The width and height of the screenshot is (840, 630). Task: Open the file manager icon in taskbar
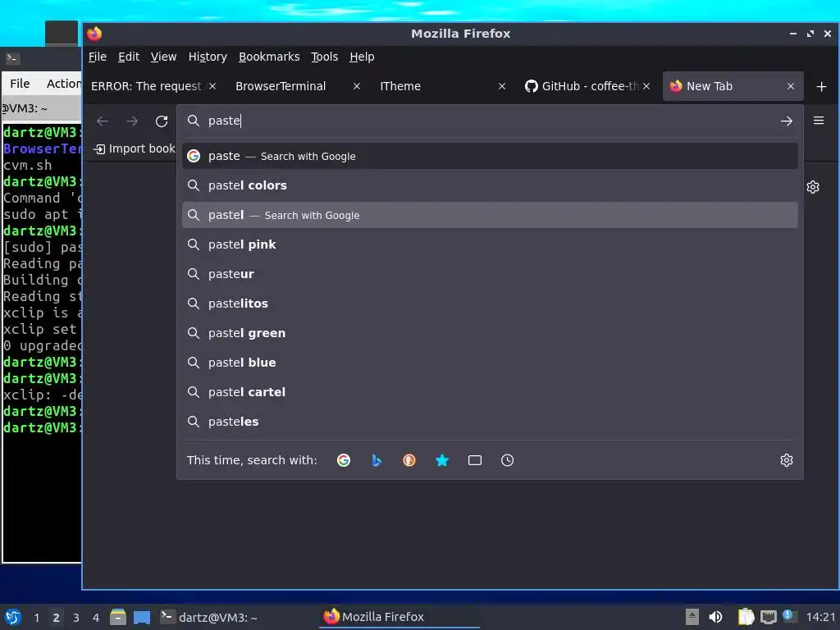[118, 617]
